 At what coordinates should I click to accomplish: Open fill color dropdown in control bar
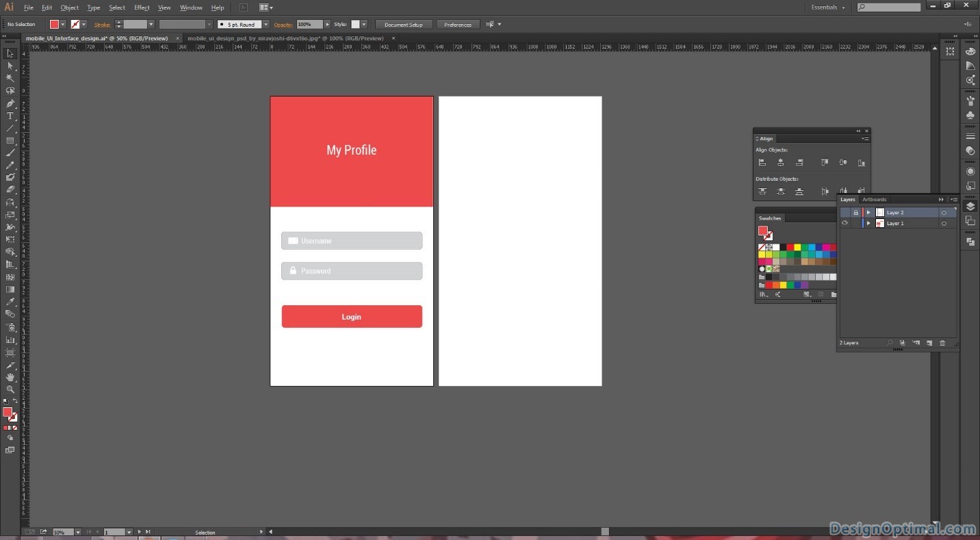coord(63,25)
